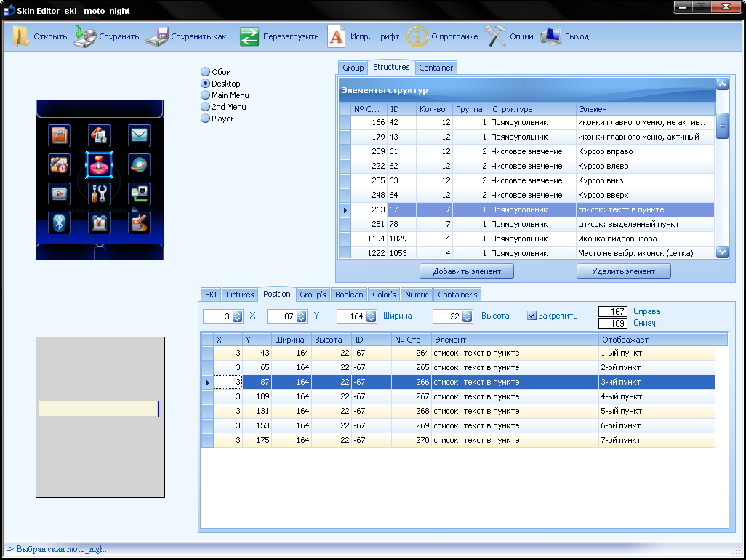Select the globe browser icon in phone preview
This screenshot has height=560, width=746.
pos(139,164)
